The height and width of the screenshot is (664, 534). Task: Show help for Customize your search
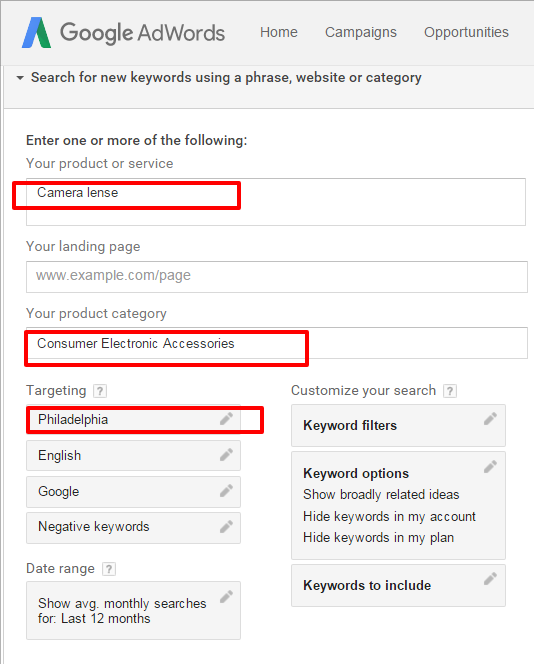[450, 390]
